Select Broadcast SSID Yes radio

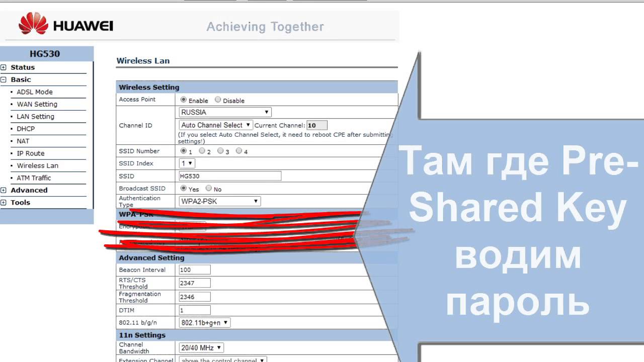(183, 189)
